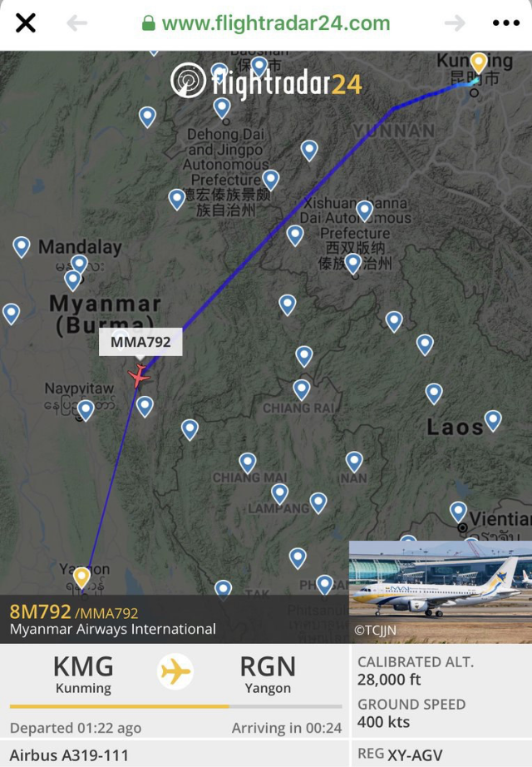Click the MMA792 flight label
This screenshot has width=532, height=767.
click(x=140, y=341)
